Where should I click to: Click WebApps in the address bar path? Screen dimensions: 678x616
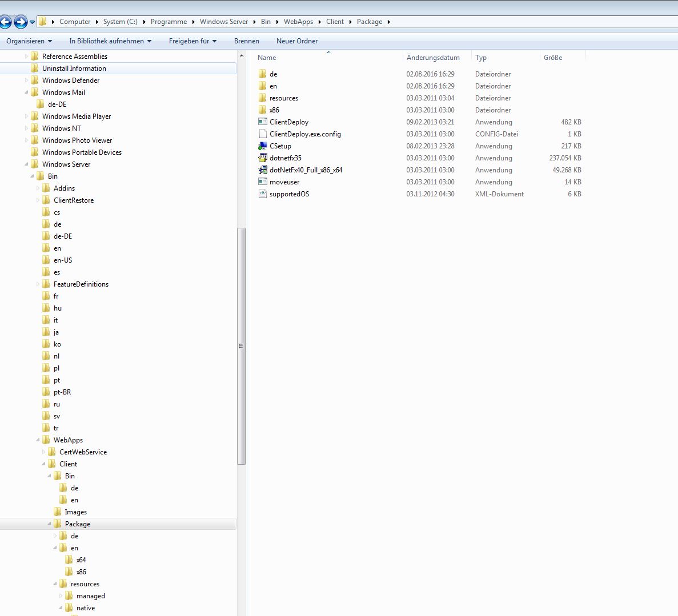point(298,22)
